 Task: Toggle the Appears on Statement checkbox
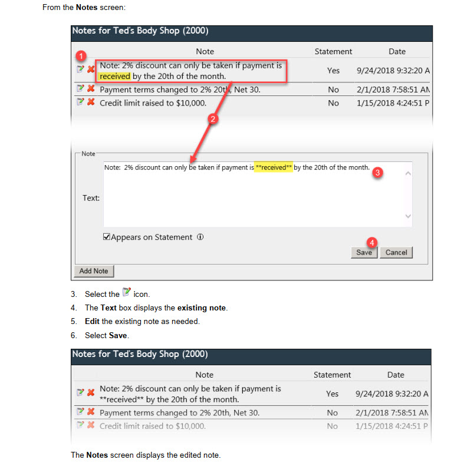coord(107,237)
